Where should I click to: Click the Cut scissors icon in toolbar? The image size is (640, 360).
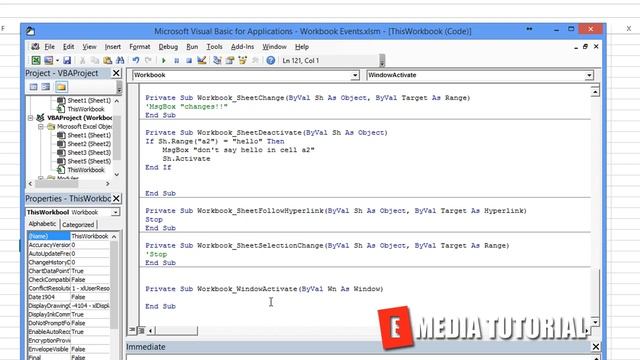[x=82, y=60]
